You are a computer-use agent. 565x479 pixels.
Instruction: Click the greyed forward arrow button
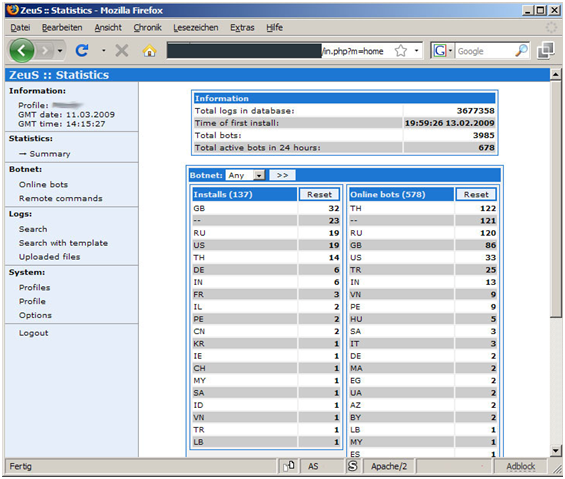click(x=45, y=50)
